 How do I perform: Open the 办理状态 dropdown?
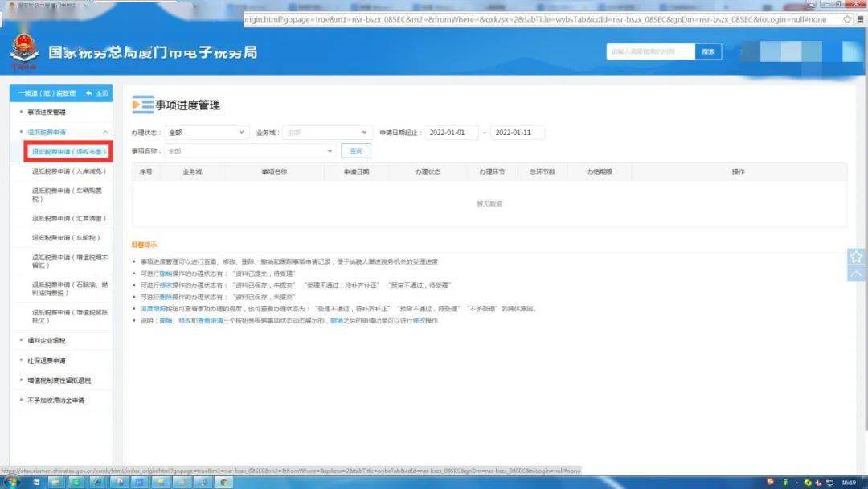(x=207, y=133)
